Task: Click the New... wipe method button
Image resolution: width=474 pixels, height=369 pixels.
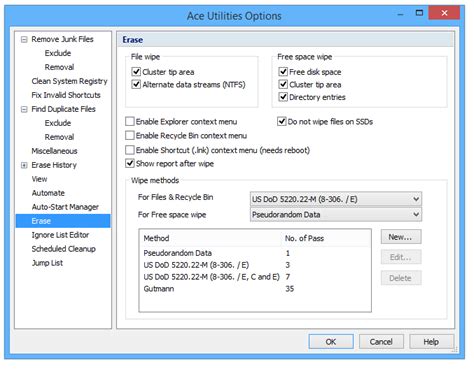Action: [401, 237]
